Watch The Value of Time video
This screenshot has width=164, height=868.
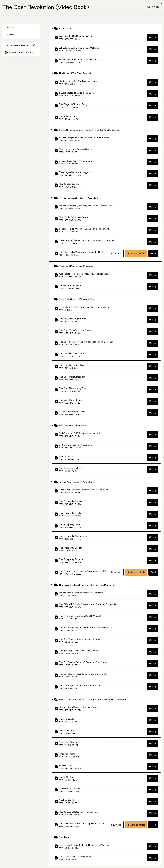pos(152,117)
